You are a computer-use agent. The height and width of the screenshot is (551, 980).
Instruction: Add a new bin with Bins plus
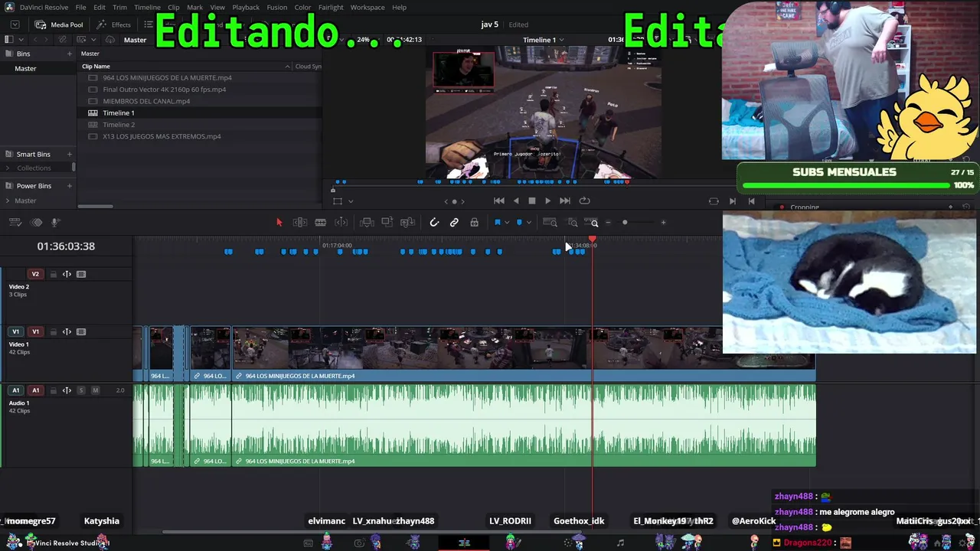click(x=70, y=54)
